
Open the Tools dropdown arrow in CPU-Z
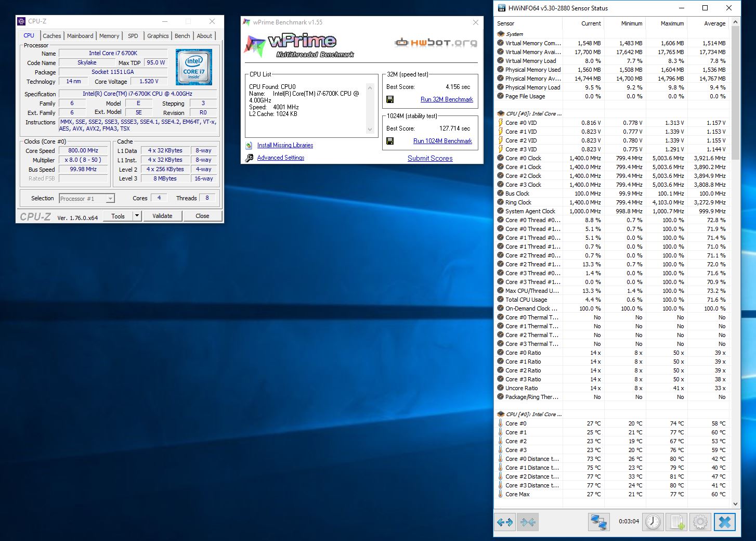click(x=137, y=216)
